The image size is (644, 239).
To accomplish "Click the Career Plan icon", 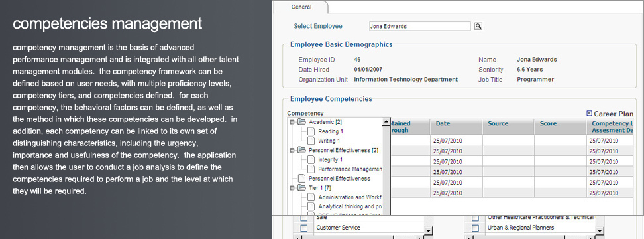I will point(590,113).
